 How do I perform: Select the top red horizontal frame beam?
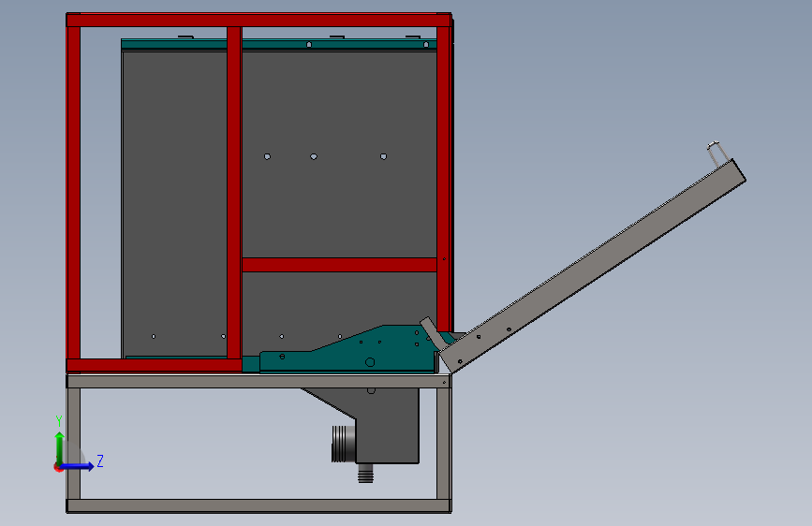point(258,21)
